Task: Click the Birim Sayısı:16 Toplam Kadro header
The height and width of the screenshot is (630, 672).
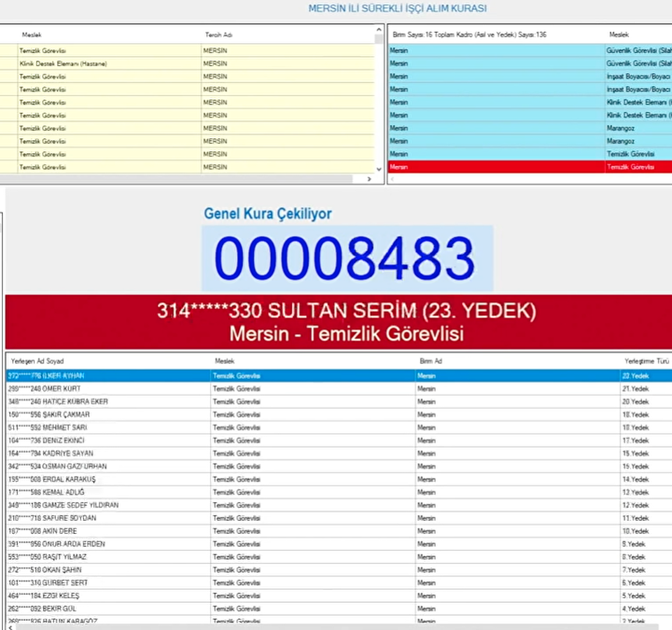Action: pos(469,35)
